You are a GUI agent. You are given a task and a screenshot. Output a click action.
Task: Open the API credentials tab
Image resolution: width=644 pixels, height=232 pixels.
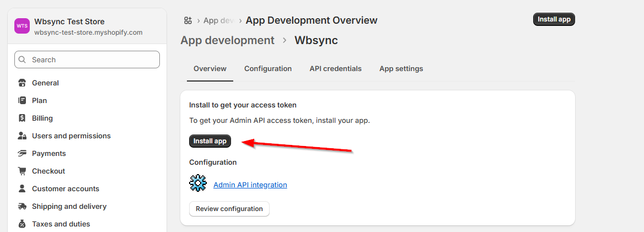point(335,69)
